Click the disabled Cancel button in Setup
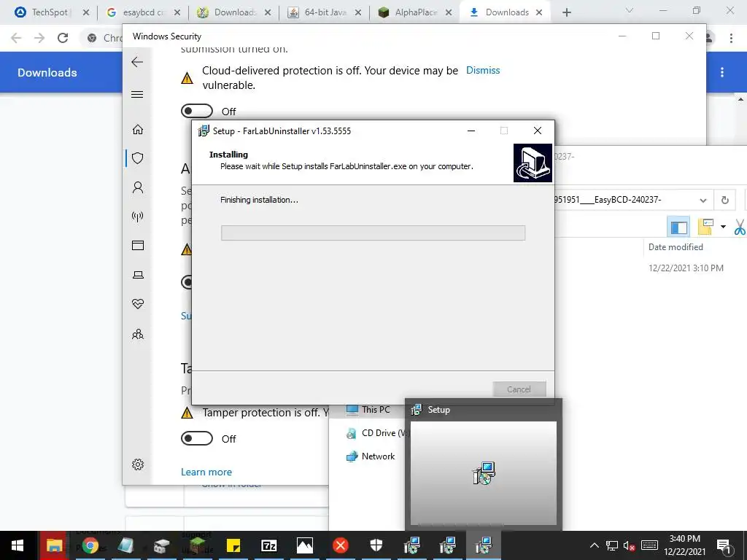Image resolution: width=747 pixels, height=560 pixels. (x=519, y=389)
